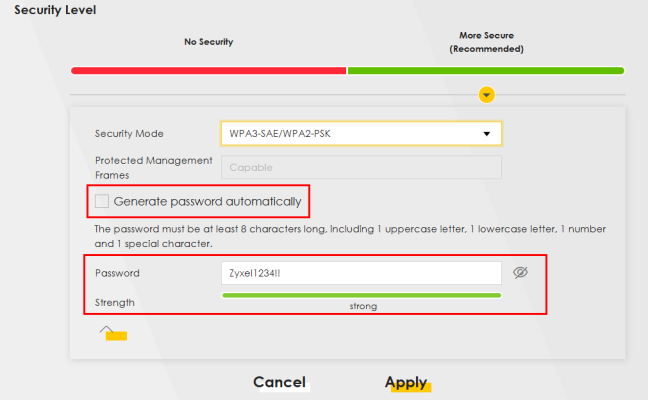
Task: Click the Generate password automatically label
Action: (207, 201)
